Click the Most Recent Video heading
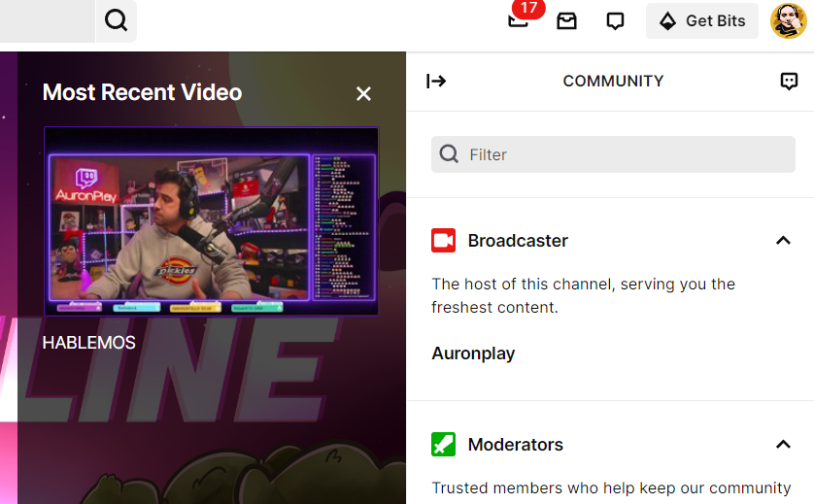This screenshot has width=814, height=504. click(142, 92)
